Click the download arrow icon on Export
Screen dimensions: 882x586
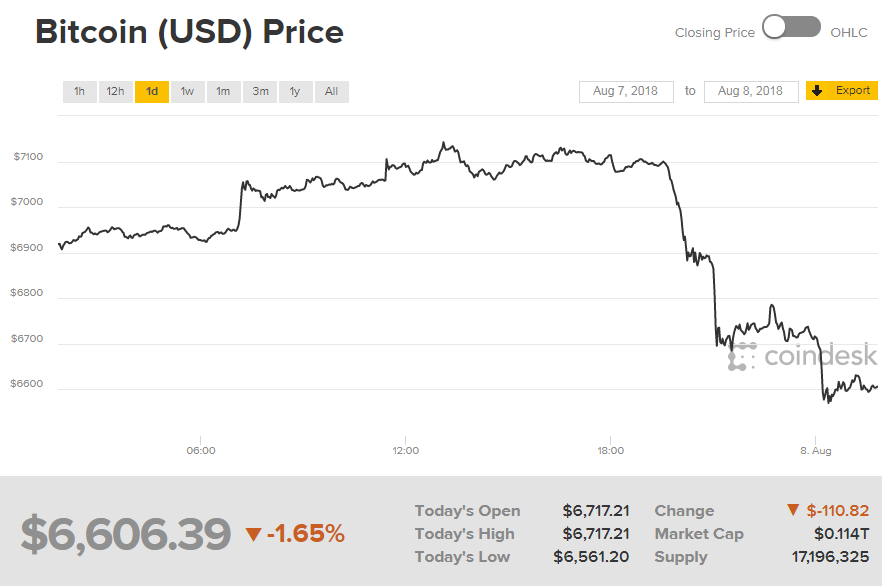click(x=817, y=91)
